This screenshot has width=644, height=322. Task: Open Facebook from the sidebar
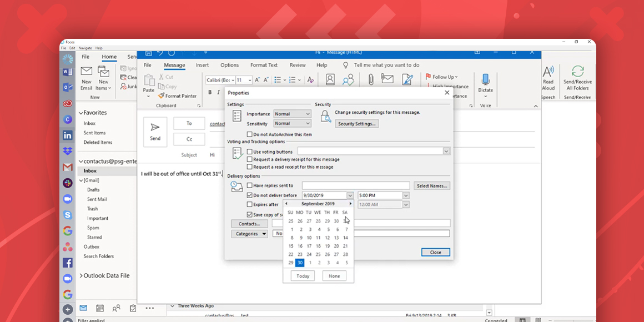pyautogui.click(x=67, y=263)
